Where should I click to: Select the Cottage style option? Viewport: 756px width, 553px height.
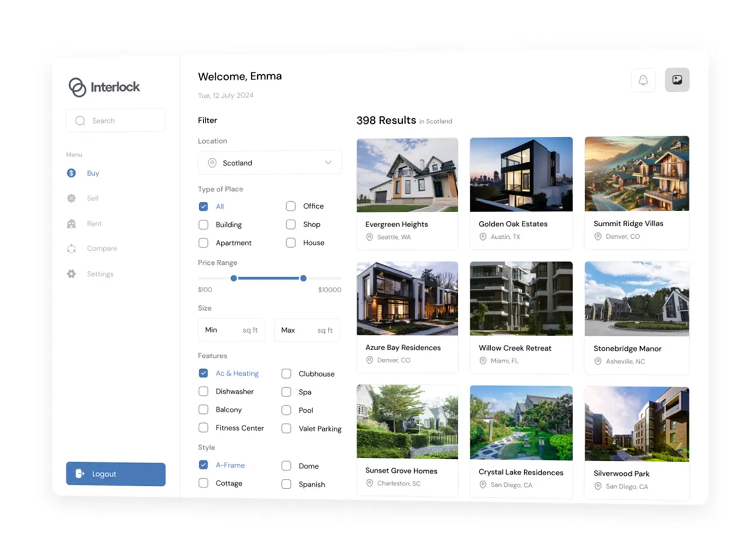tap(203, 483)
